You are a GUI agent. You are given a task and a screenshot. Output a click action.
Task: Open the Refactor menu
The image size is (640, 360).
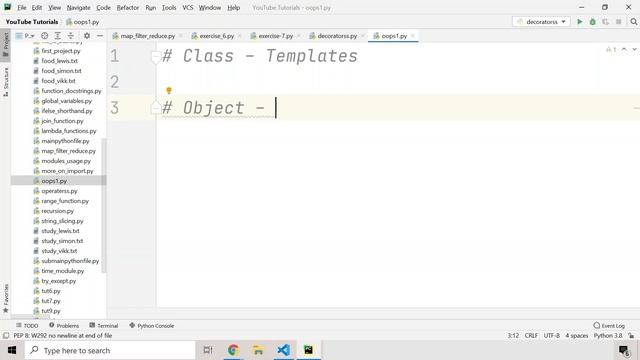point(128,7)
